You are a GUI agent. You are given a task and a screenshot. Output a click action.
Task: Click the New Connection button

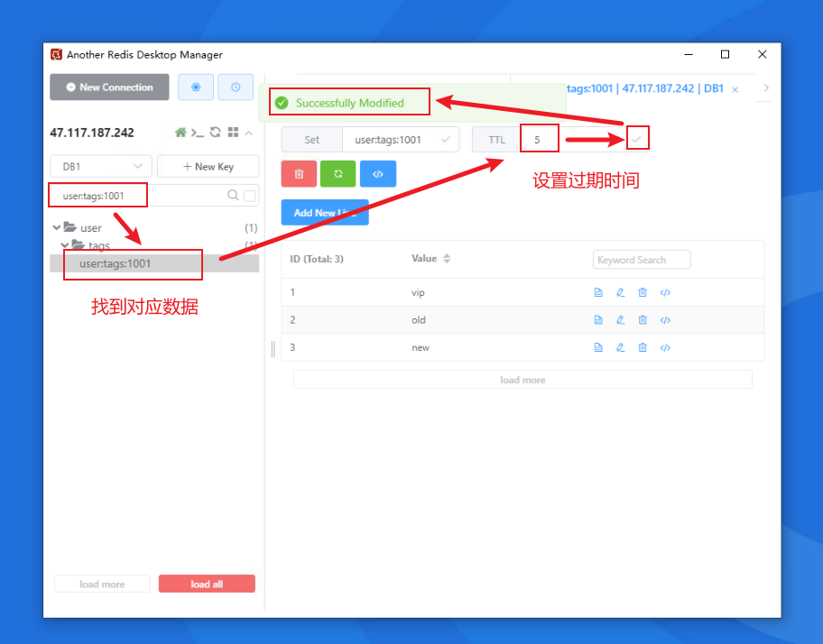(109, 87)
